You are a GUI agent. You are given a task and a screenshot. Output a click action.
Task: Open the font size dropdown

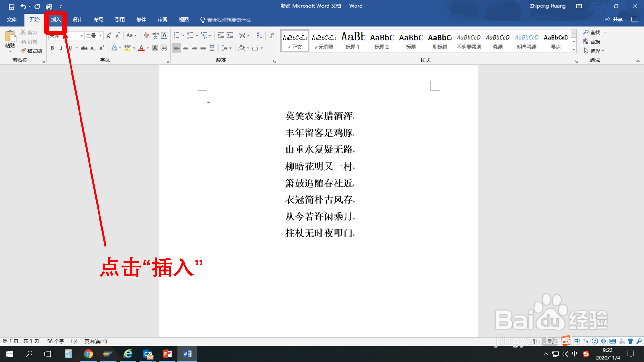tap(100, 35)
